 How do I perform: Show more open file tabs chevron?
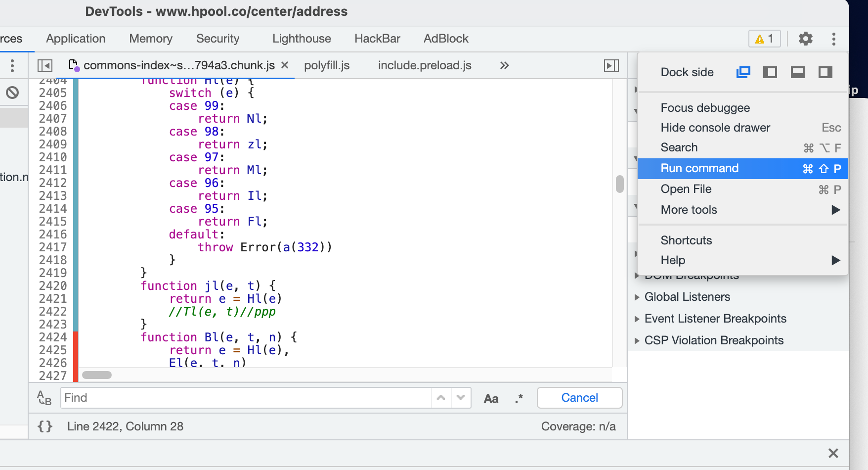tap(504, 65)
